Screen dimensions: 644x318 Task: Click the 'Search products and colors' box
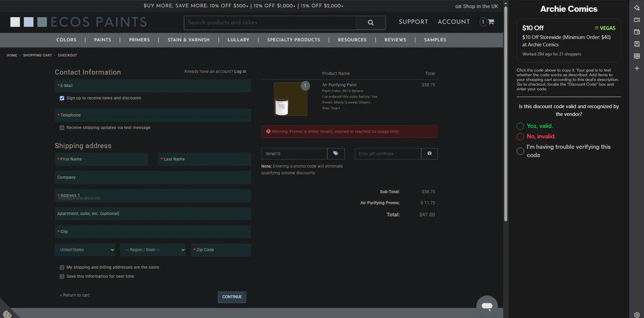270,23
